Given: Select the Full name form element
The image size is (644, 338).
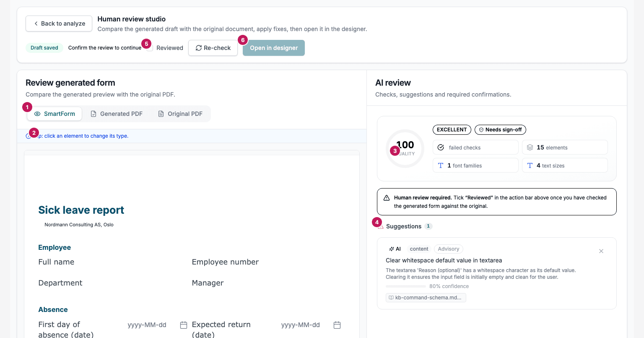Looking at the screenshot, I should coord(56,262).
